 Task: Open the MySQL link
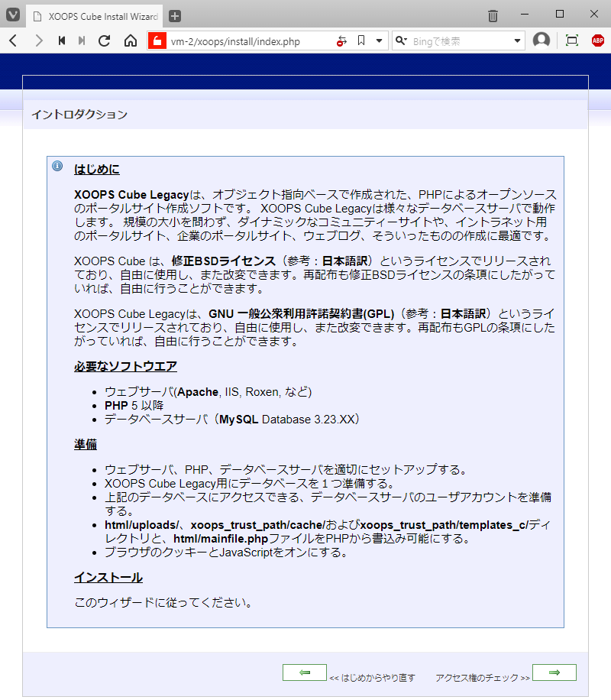point(239,420)
